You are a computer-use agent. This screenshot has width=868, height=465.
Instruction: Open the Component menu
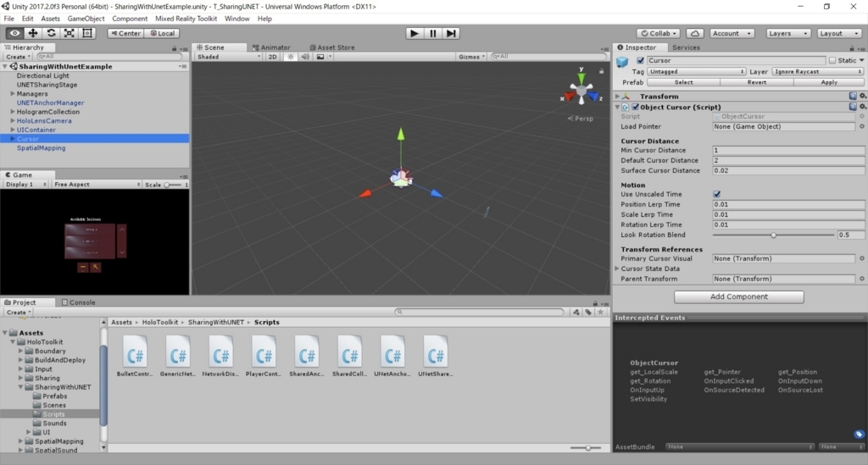(x=130, y=19)
